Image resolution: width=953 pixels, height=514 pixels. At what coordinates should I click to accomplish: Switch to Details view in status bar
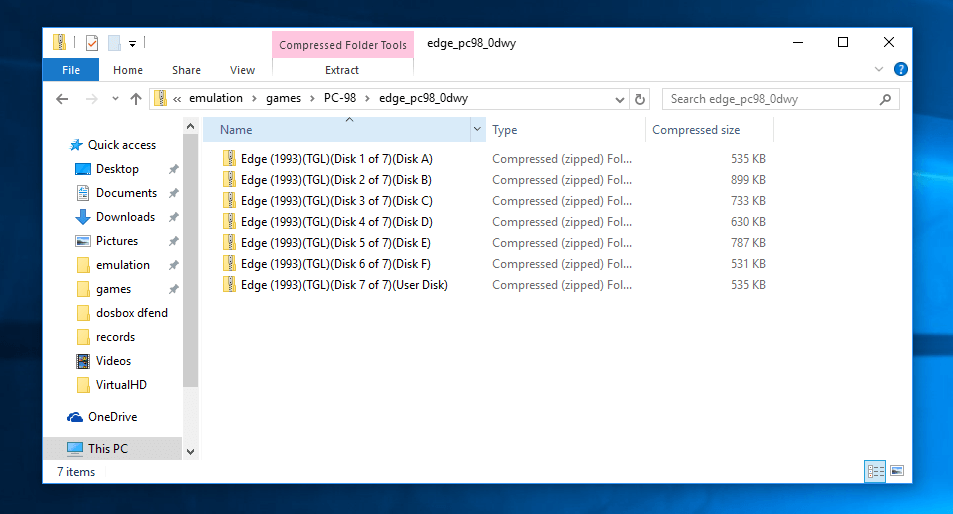coord(875,471)
